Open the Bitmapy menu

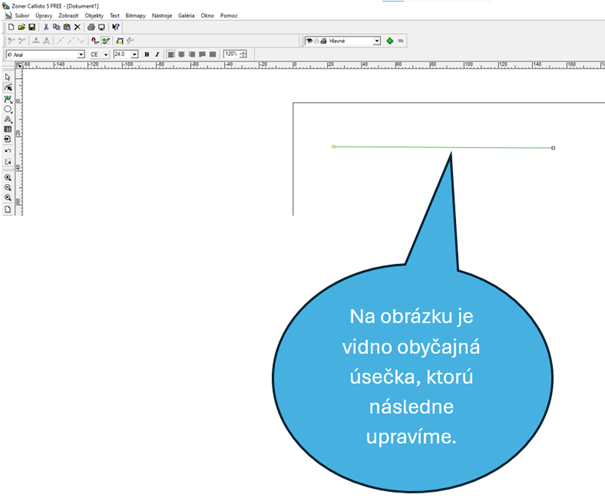coord(135,16)
